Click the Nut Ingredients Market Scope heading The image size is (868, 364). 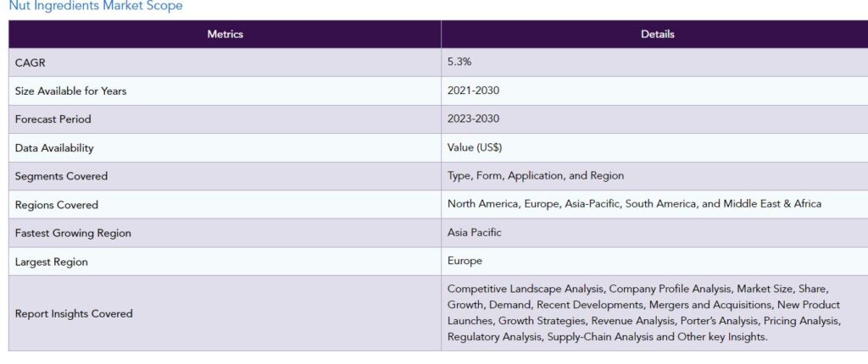tap(96, 6)
